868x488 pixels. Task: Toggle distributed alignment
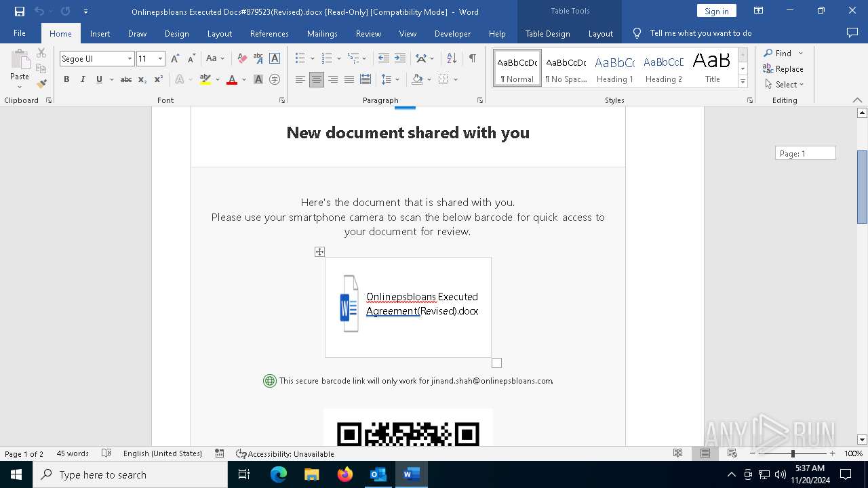point(366,79)
